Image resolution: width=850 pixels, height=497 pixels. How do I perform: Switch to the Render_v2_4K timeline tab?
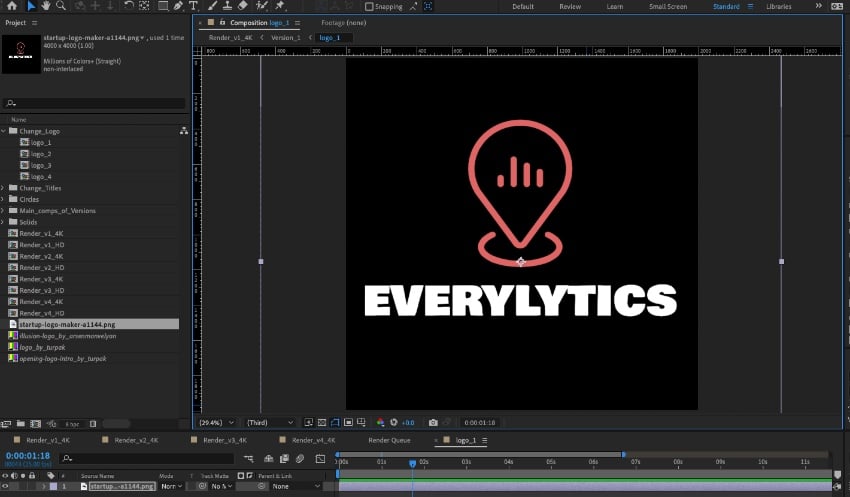pyautogui.click(x=136, y=440)
